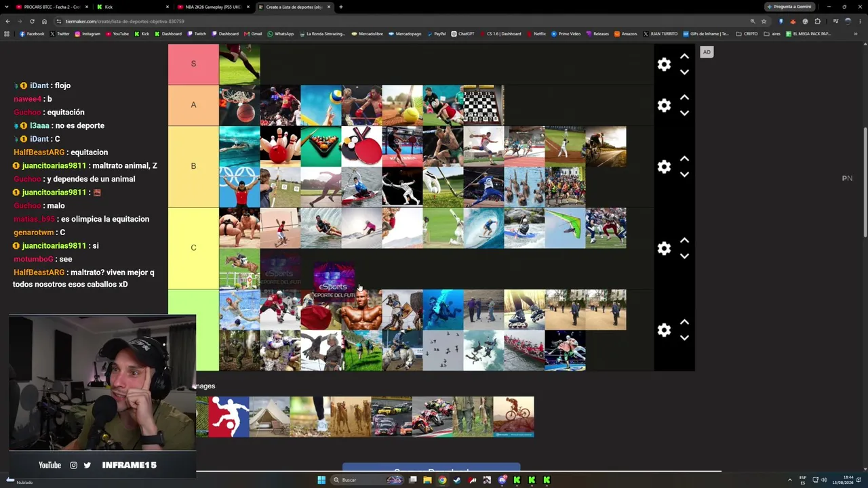
Task: Switch to the PROCARS BTCC browser tab
Action: [52, 7]
